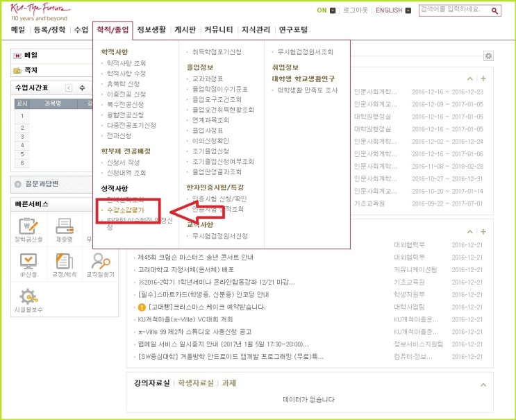This screenshot has width=516, height=420.
Task: Select the 학적/졸업 top menu
Action: click(113, 30)
